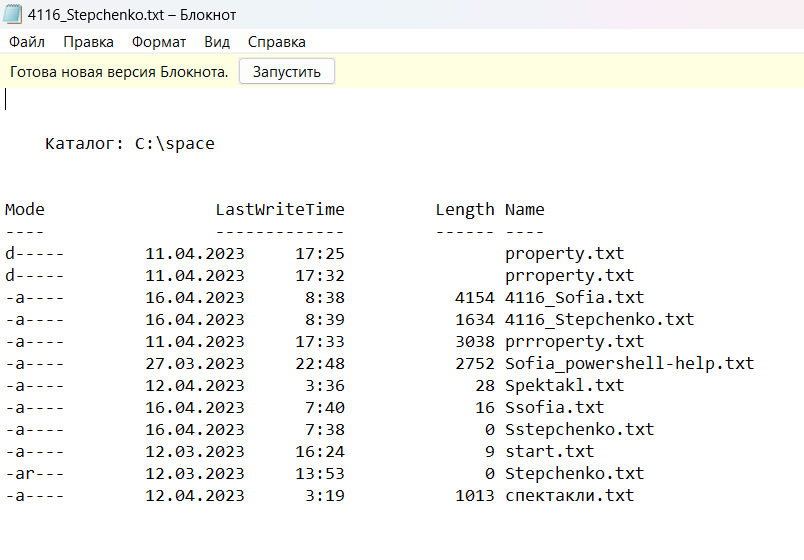Open the Справка menu
Image resolution: width=804 pixels, height=560 pixels.
[x=277, y=42]
